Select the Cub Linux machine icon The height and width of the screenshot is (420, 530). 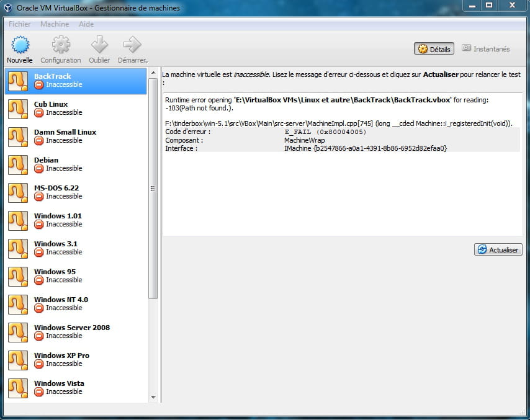18,109
